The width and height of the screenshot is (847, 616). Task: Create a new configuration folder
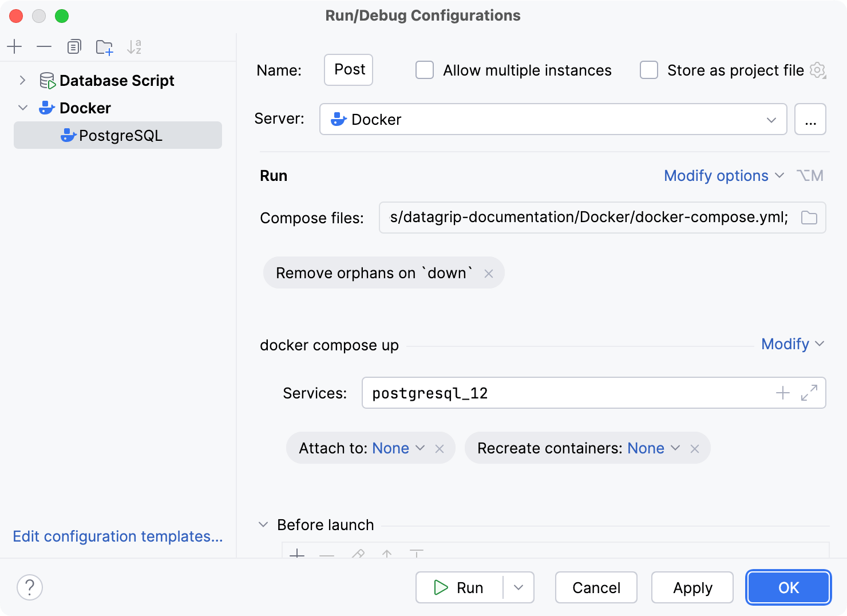pyautogui.click(x=104, y=46)
